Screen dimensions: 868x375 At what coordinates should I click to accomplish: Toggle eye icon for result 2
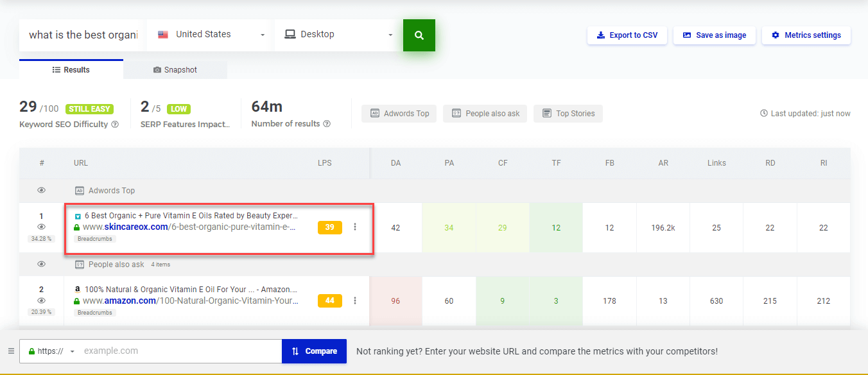point(42,301)
